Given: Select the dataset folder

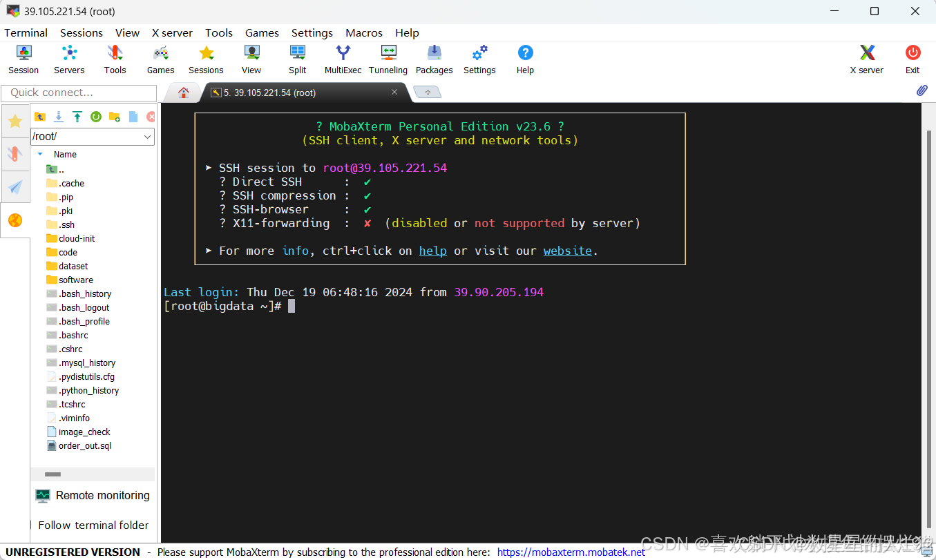Looking at the screenshot, I should [67, 266].
